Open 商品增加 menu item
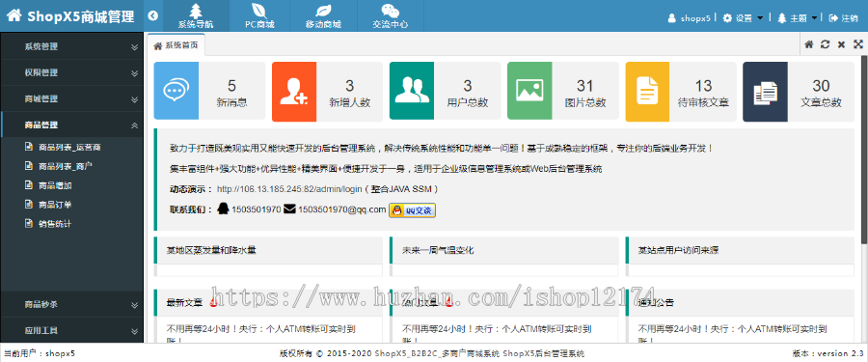This screenshot has height=362, width=868. tap(49, 185)
